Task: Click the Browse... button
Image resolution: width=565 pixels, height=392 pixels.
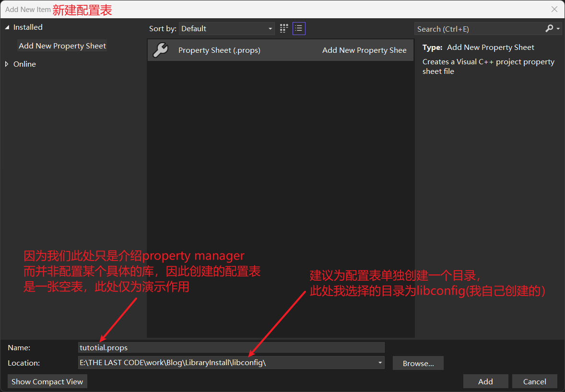Action: (418, 363)
